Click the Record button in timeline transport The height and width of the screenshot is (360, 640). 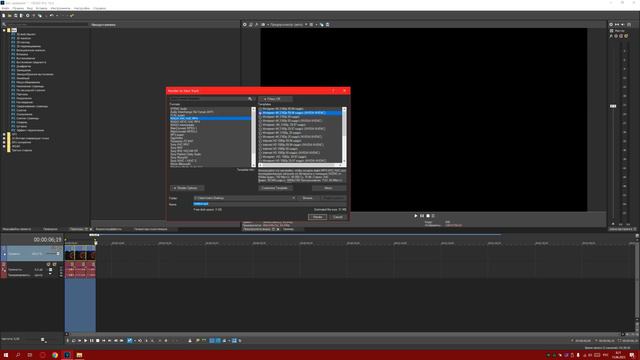(x=68, y=340)
